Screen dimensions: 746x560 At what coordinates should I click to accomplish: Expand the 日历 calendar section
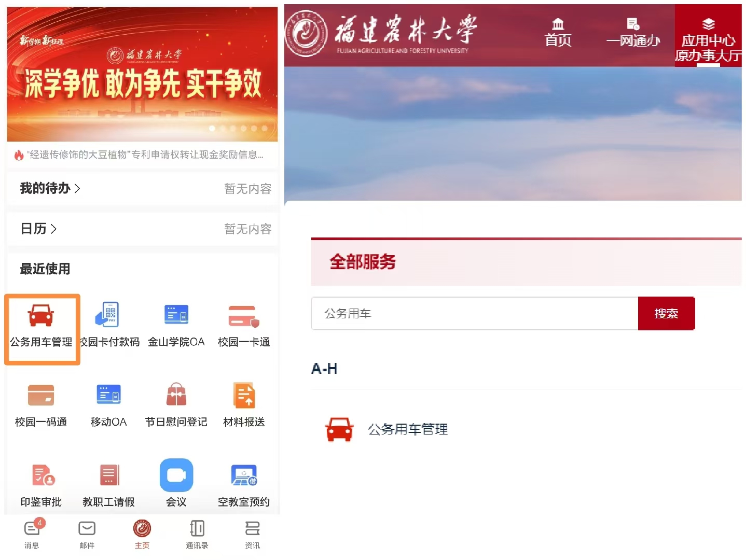point(38,229)
